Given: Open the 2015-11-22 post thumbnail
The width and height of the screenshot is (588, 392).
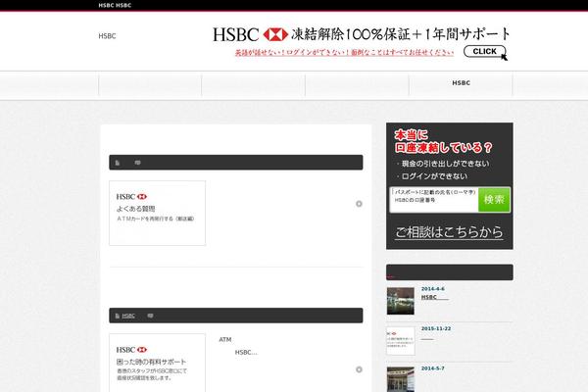Looking at the screenshot, I should (x=401, y=341).
